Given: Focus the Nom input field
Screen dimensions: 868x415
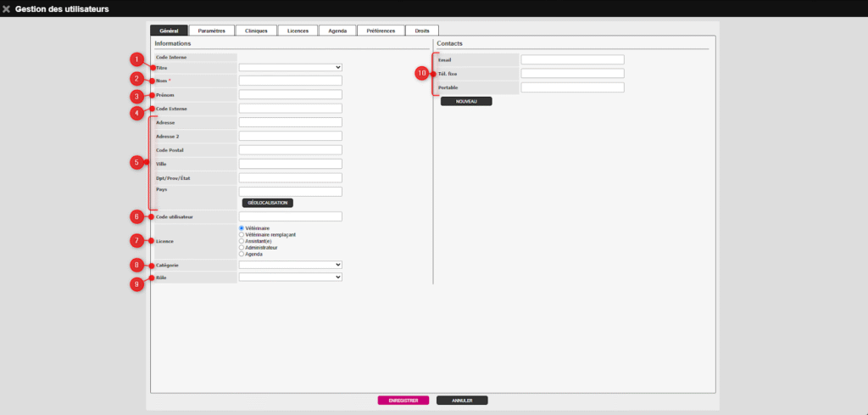Looking at the screenshot, I should [290, 81].
